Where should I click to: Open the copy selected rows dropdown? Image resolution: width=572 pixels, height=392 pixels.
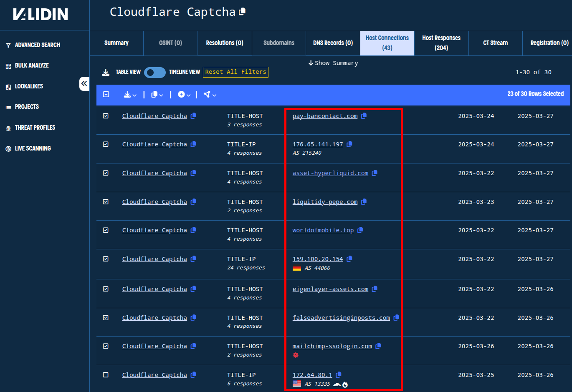pos(157,95)
